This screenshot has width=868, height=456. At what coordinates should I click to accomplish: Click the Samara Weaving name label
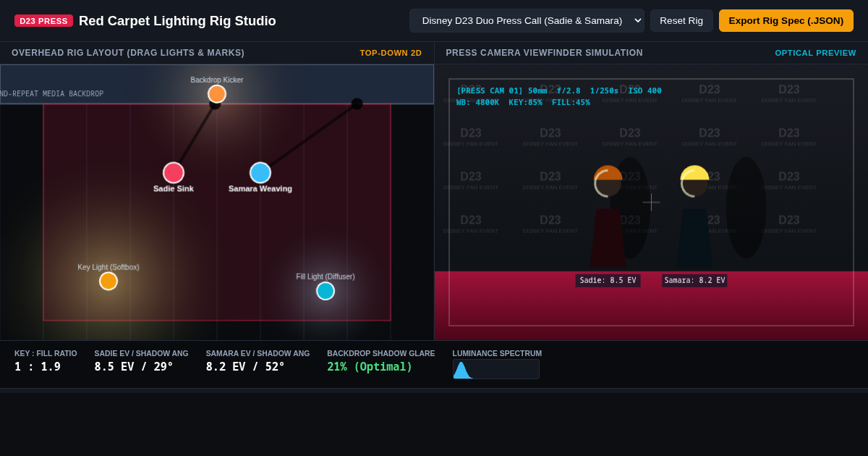(x=260, y=189)
